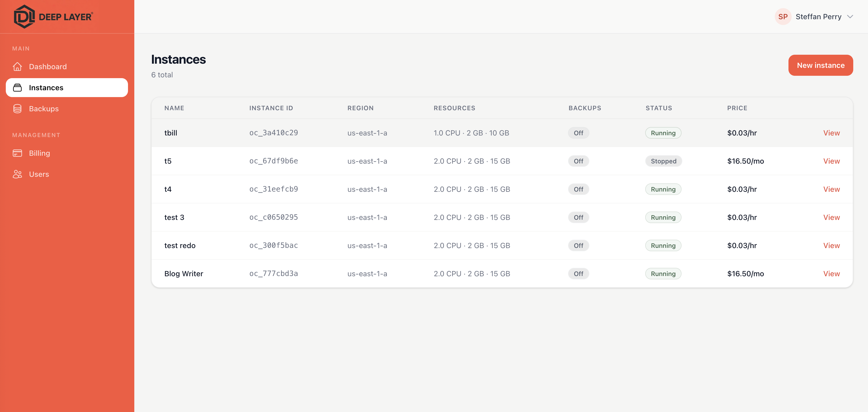Toggle backups Off switch for tbill

point(578,133)
